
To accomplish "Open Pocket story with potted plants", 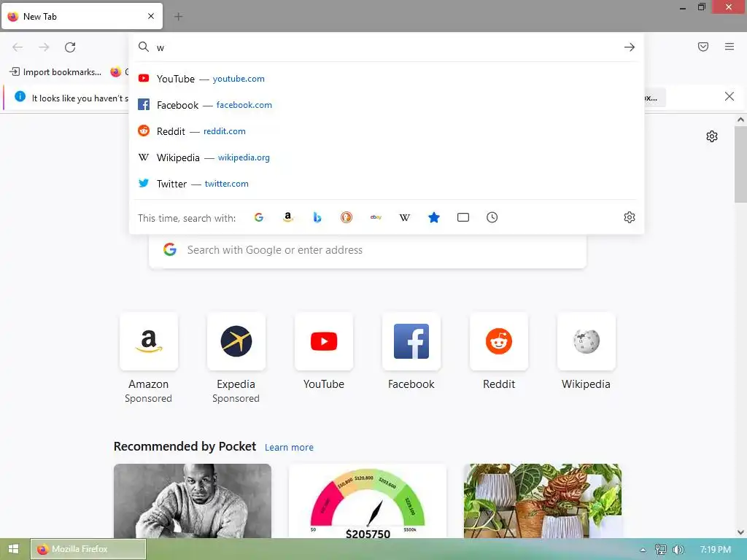I will 543,501.
